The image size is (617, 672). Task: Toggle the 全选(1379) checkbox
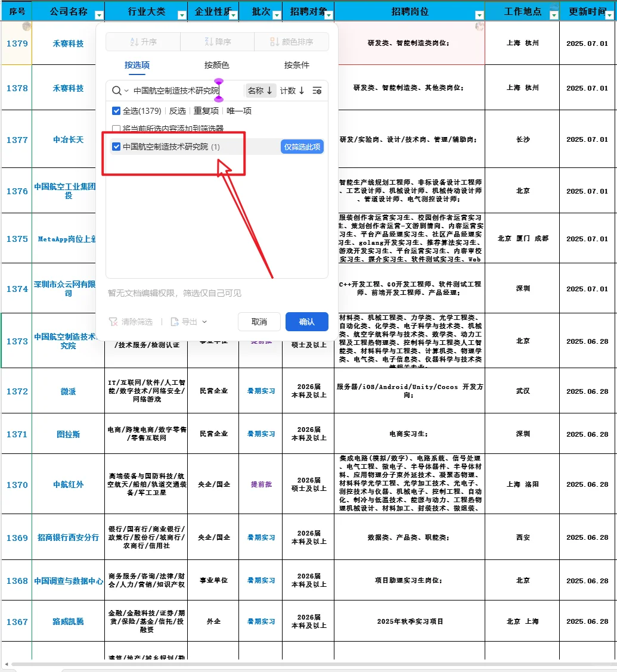click(116, 111)
